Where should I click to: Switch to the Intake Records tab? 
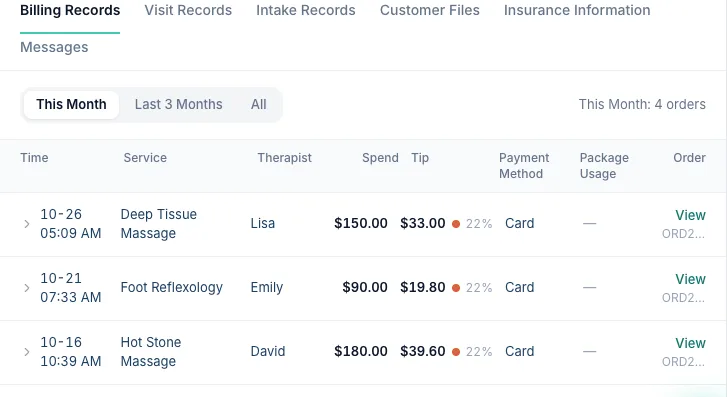[306, 10]
